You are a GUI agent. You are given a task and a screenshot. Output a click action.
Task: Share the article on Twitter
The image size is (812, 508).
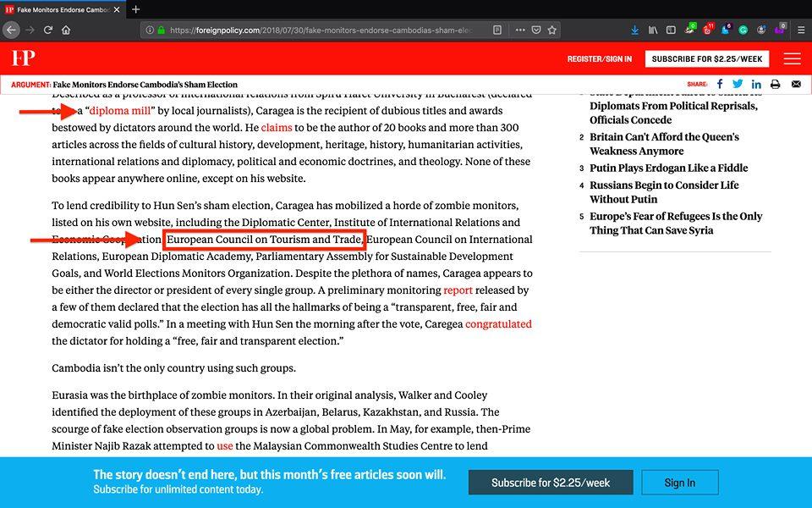(738, 84)
